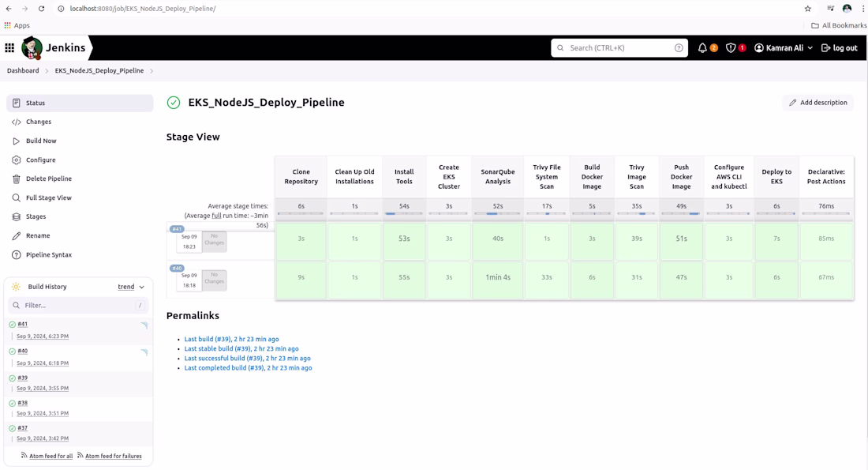Viewport: 868px width, 470px height.
Task: Click the browser bookmark star icon
Action: (808, 9)
